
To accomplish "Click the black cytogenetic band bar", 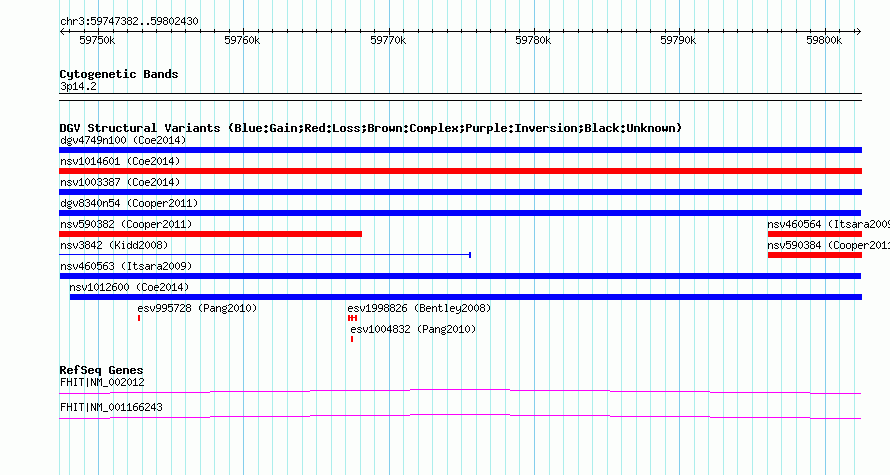I will pyautogui.click(x=460, y=97).
